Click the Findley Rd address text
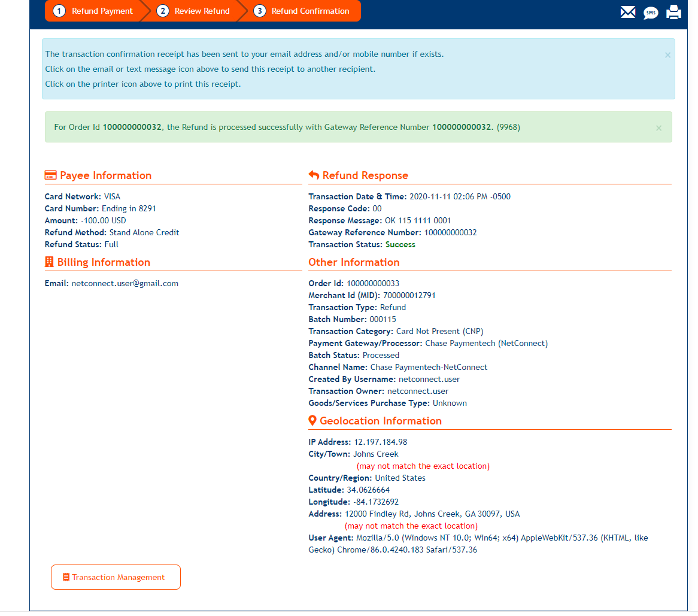Viewport: 698px width, 616px height. 432,514
